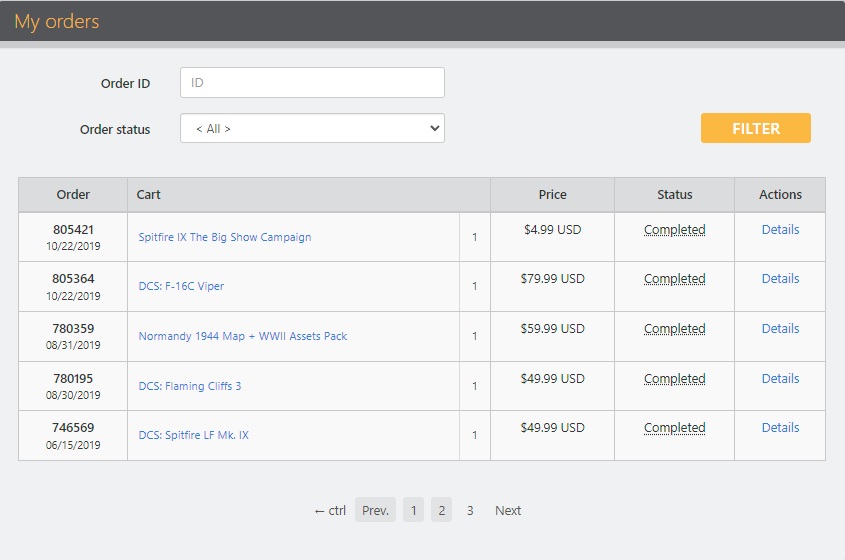
Task: Open the Order status dropdown
Action: (x=312, y=128)
